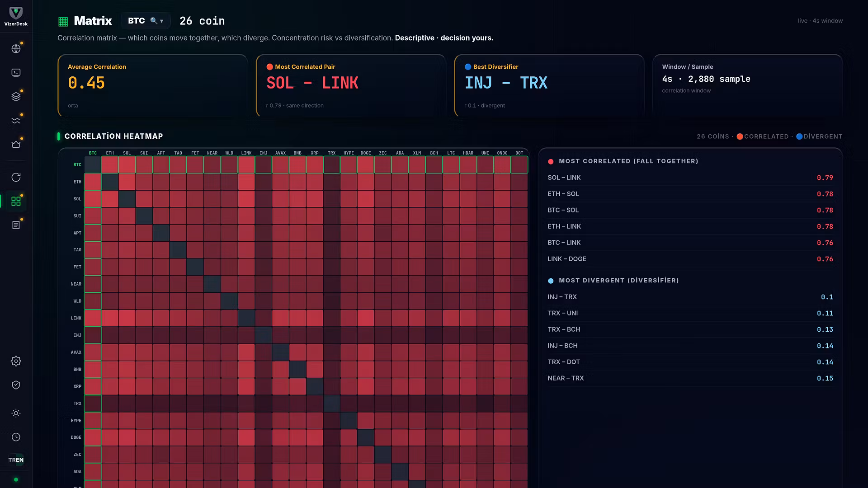Click the VizorDesk logo
This screenshot has width=868, height=488.
click(x=16, y=16)
